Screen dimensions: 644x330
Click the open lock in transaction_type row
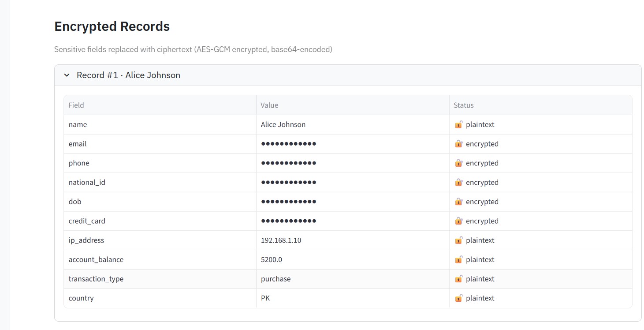pos(459,279)
